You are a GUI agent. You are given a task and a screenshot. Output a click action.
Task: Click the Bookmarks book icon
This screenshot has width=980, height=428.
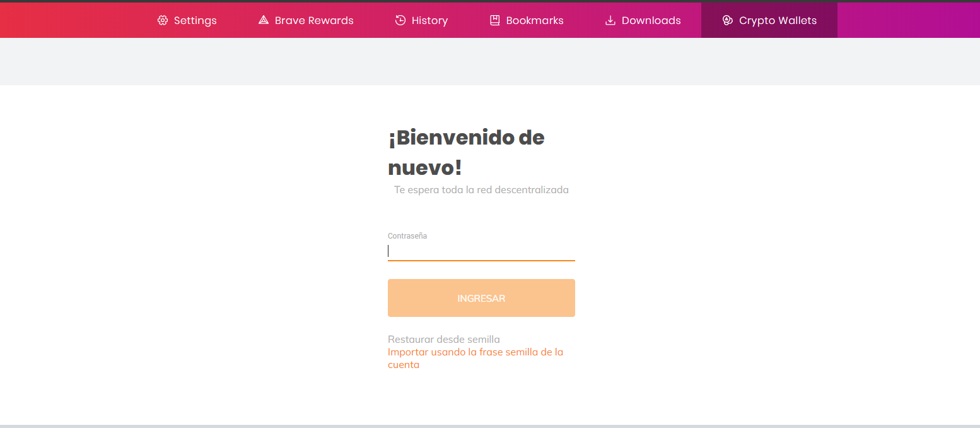(495, 20)
